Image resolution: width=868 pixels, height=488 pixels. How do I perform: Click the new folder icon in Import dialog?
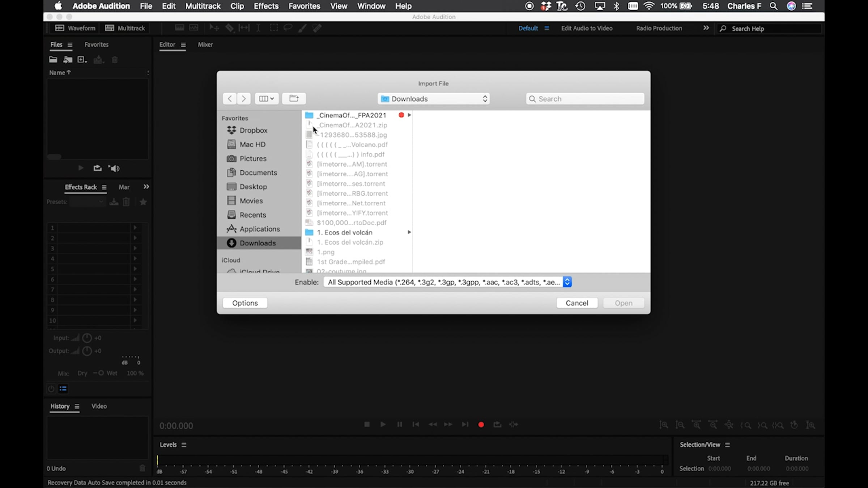(x=294, y=98)
